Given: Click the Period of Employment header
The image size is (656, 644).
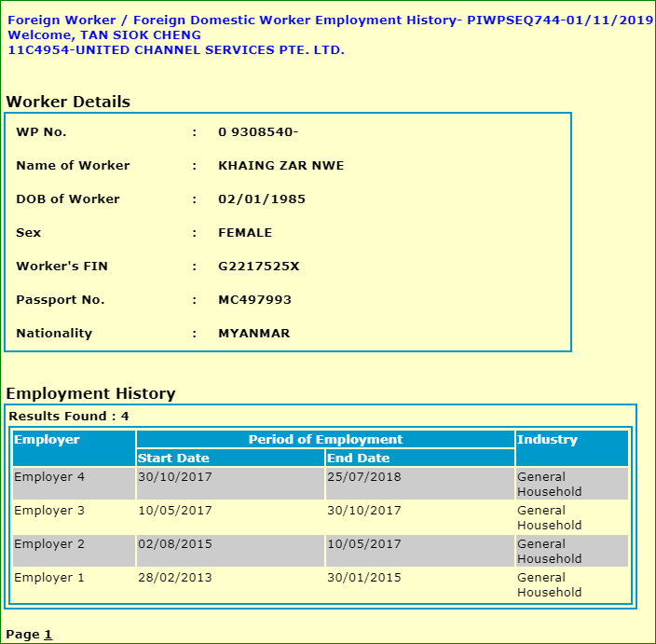Looking at the screenshot, I should pos(325,440).
